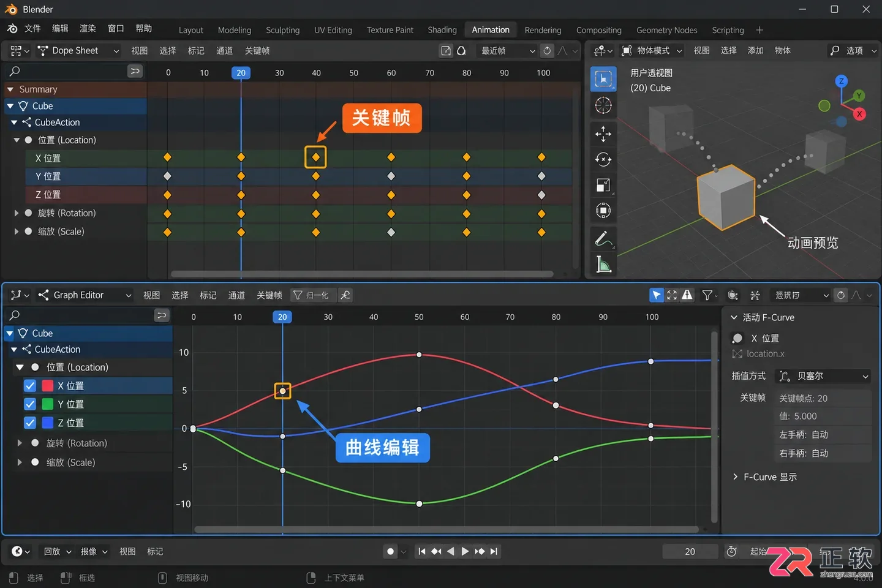Uncheck the Y 位置 curve visibility checkbox
Viewport: 882px width, 588px height.
tap(30, 404)
